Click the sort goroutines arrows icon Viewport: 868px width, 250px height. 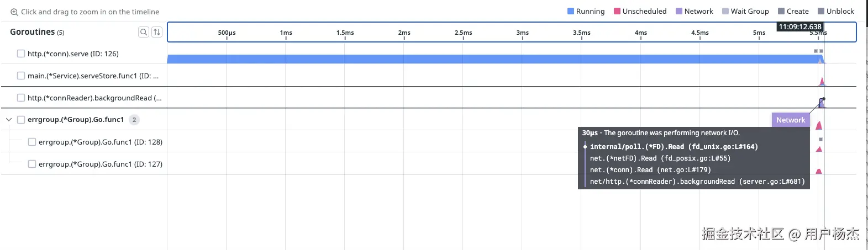(157, 32)
